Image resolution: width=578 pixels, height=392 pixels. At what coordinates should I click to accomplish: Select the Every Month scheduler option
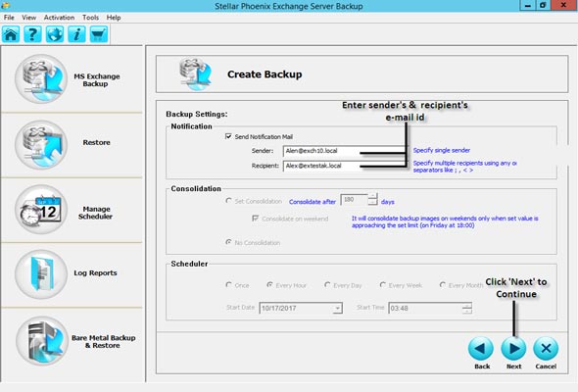pos(443,284)
